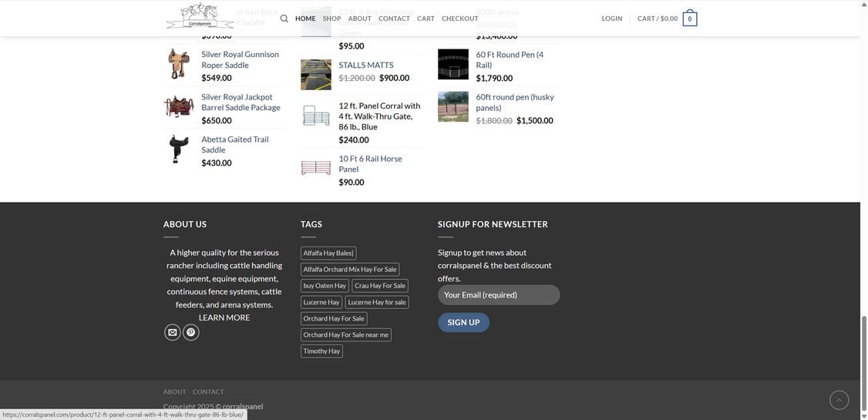Open the CHECKOUT menu item
The width and height of the screenshot is (868, 420).
[460, 18]
